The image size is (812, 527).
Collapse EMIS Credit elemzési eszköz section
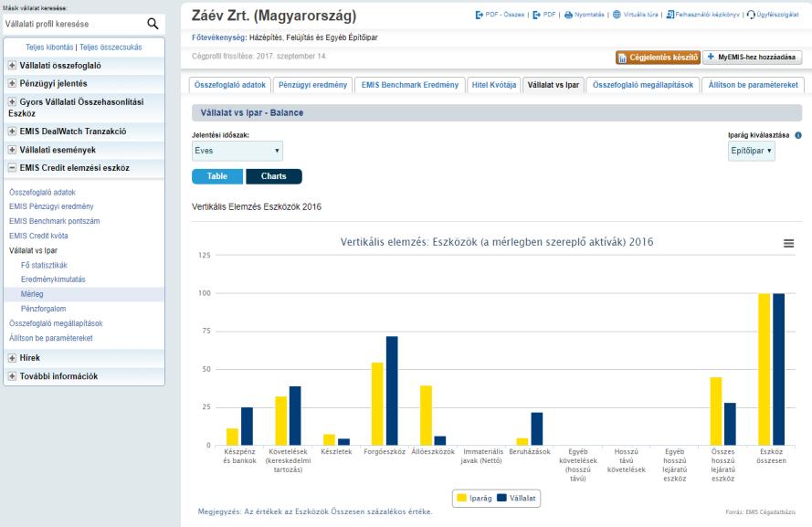12,168
